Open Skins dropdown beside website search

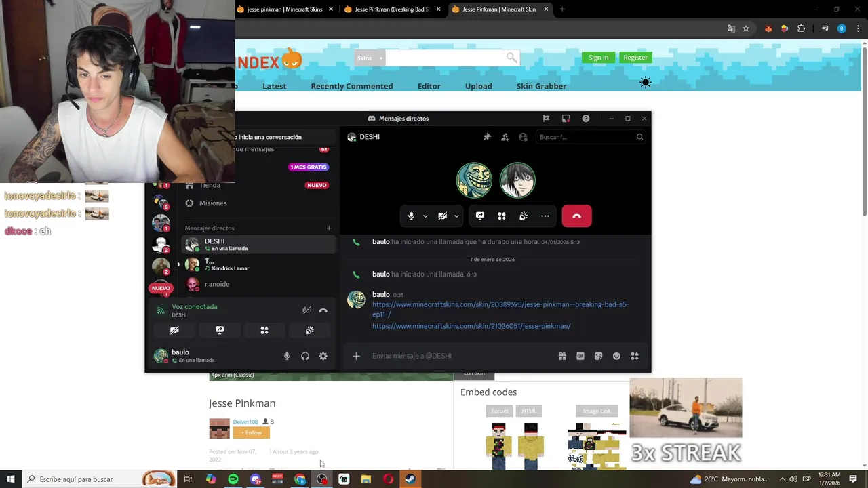coord(370,58)
